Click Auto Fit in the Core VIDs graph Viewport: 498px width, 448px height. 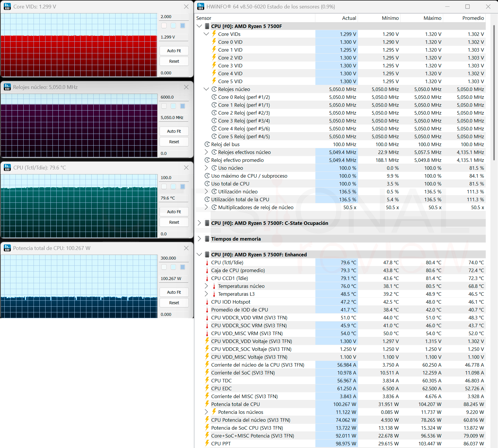[x=174, y=51]
